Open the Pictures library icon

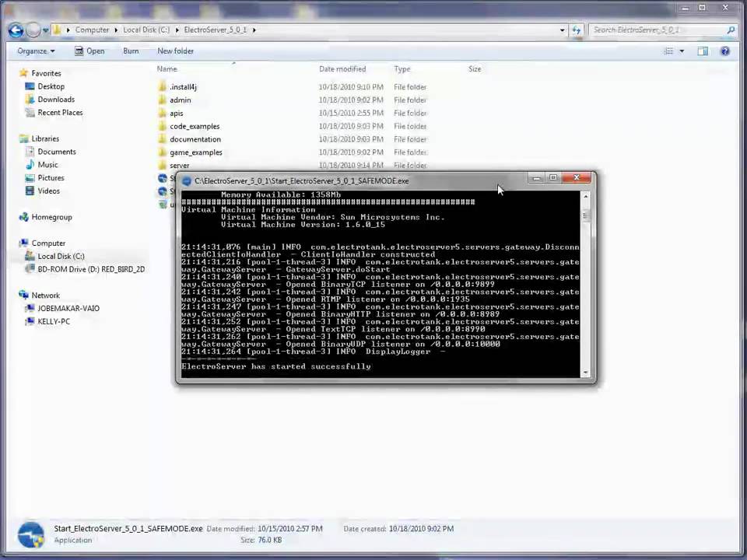(30, 177)
